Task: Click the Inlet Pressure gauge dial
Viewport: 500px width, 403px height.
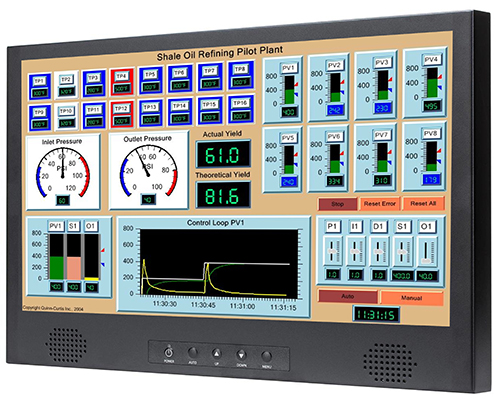Action: [x=63, y=172]
